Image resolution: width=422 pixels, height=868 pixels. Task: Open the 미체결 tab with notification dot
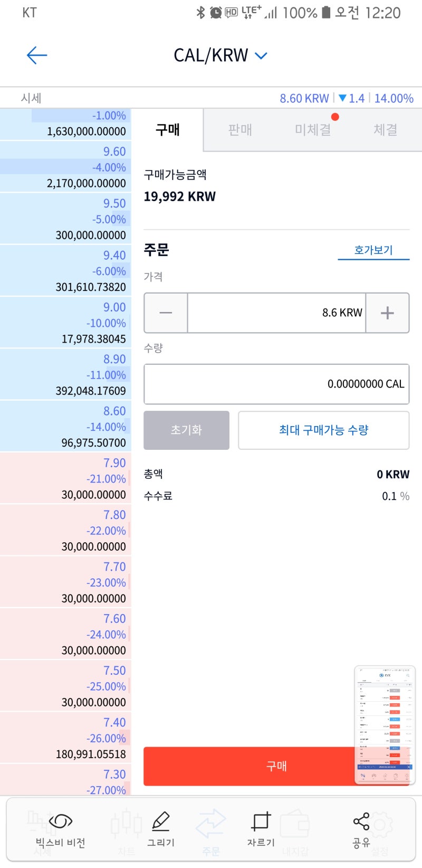(312, 129)
